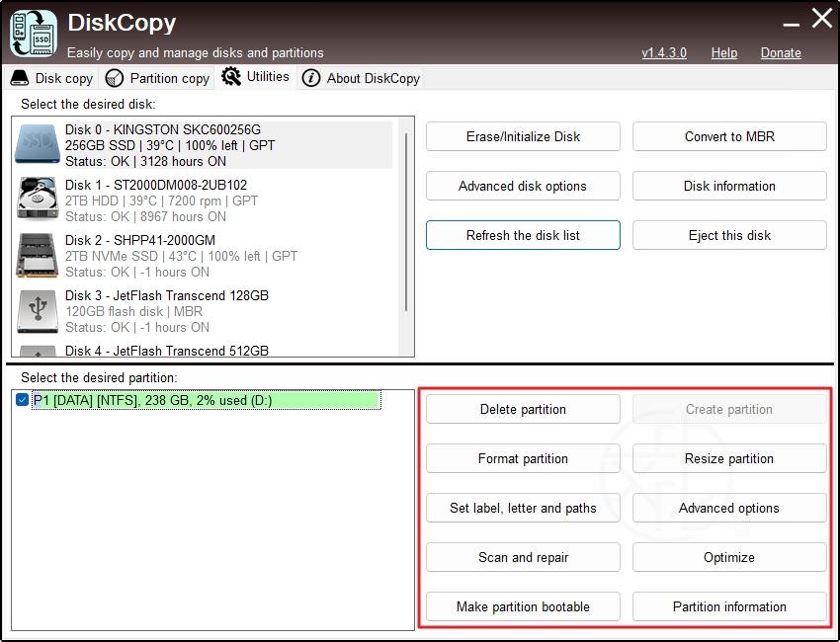The width and height of the screenshot is (840, 642).
Task: Select the Disk 2 SHPP41 NVMe icon
Action: point(38,255)
